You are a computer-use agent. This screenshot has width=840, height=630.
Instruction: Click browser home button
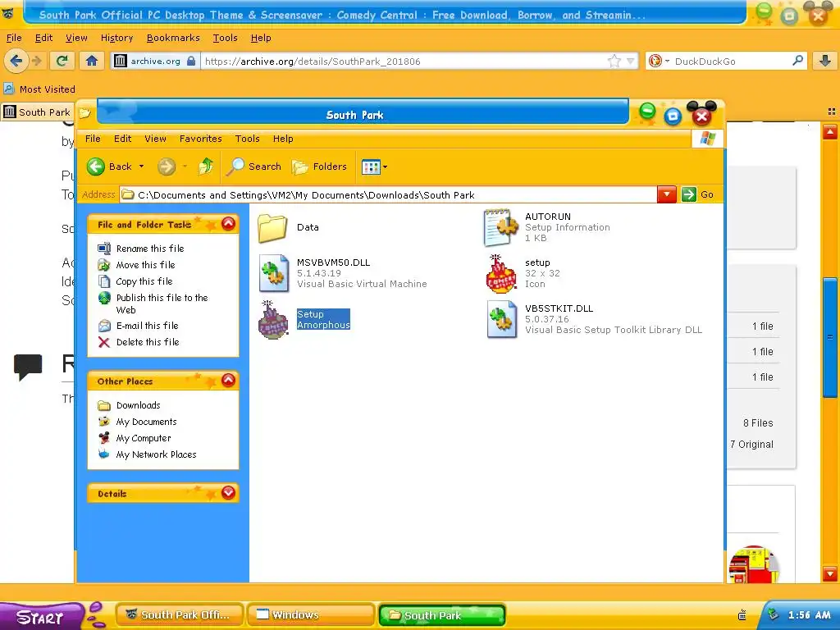click(92, 61)
